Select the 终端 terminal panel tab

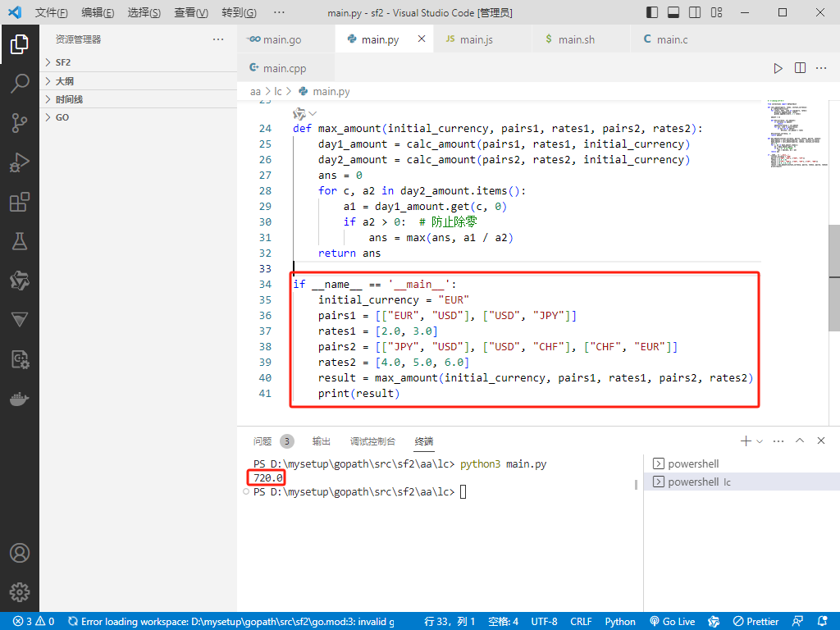coord(424,441)
